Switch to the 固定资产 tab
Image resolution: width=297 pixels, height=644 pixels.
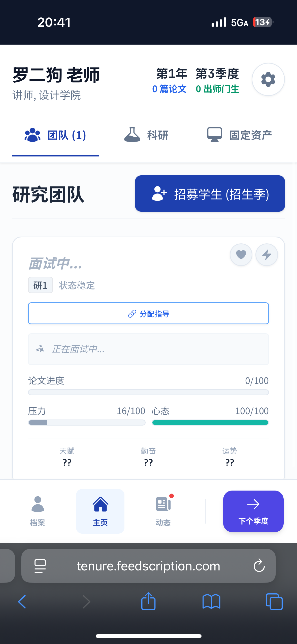pos(239,135)
